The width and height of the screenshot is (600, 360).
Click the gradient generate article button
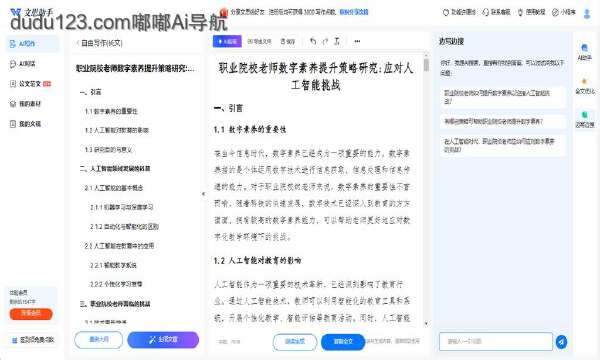(x=163, y=340)
